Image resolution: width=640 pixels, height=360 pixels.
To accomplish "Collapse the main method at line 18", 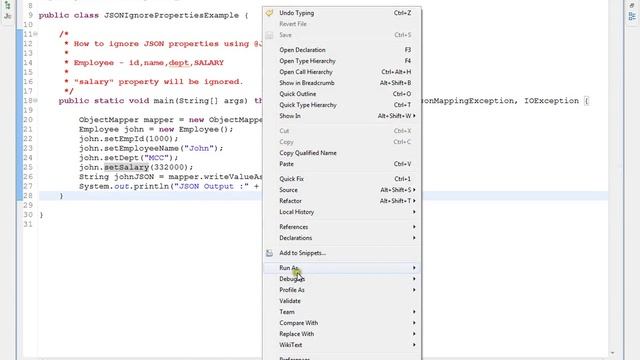I will (36, 100).
